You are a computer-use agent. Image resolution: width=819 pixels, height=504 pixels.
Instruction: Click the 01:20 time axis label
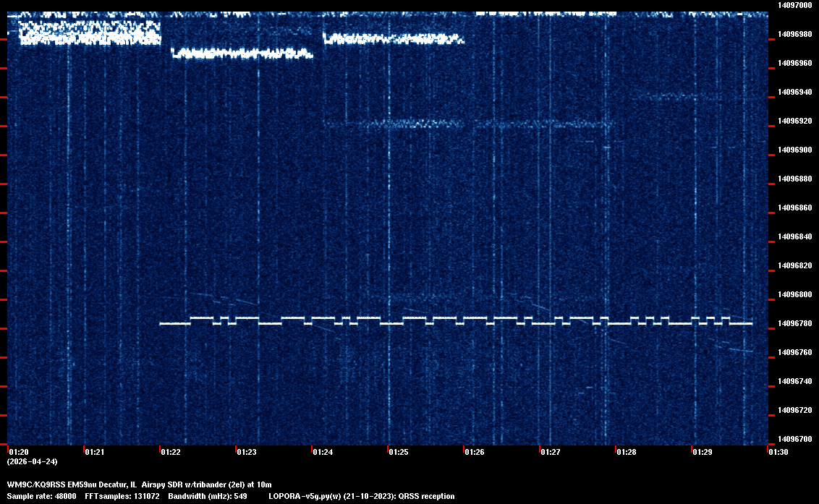pos(18,452)
